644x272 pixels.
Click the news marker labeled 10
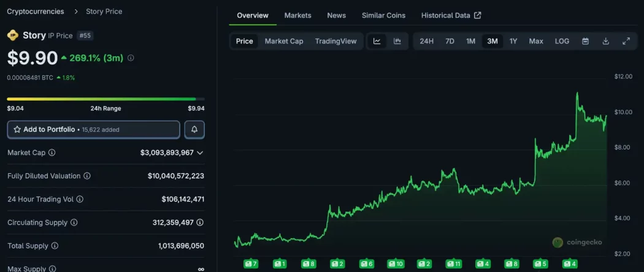[396, 263]
